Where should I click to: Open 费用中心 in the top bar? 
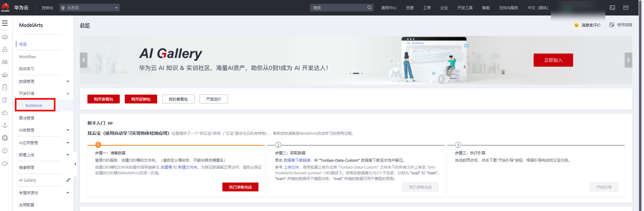point(389,8)
